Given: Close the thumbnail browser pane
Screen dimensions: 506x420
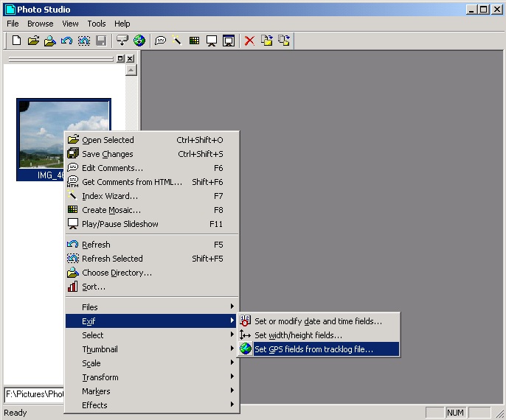Looking at the screenshot, I should click(x=130, y=58).
